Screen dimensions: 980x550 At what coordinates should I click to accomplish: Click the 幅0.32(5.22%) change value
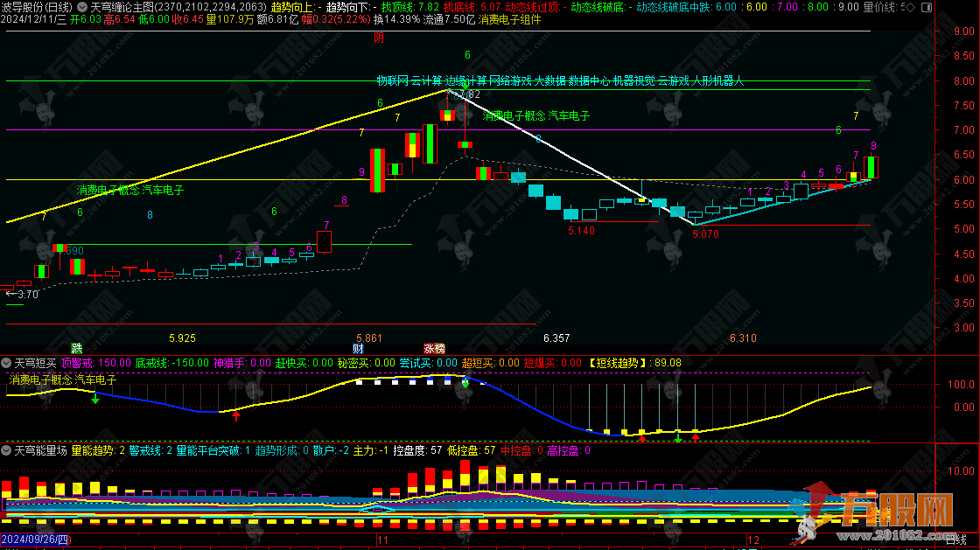click(x=336, y=19)
